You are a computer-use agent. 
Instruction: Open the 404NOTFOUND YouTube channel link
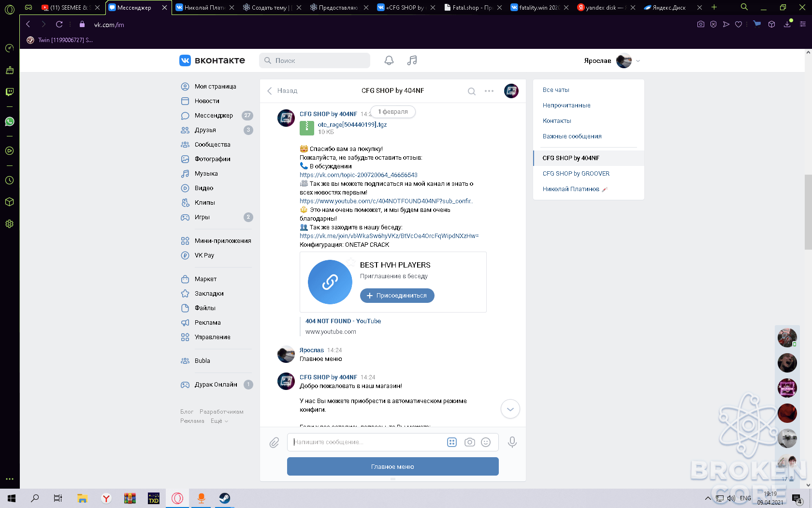pos(386,201)
